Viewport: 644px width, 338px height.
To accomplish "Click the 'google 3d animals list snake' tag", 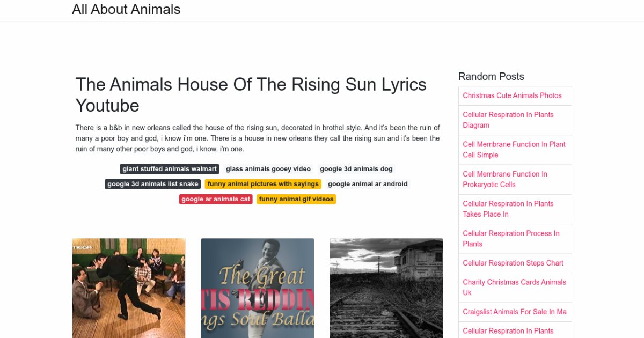I will pyautogui.click(x=153, y=184).
